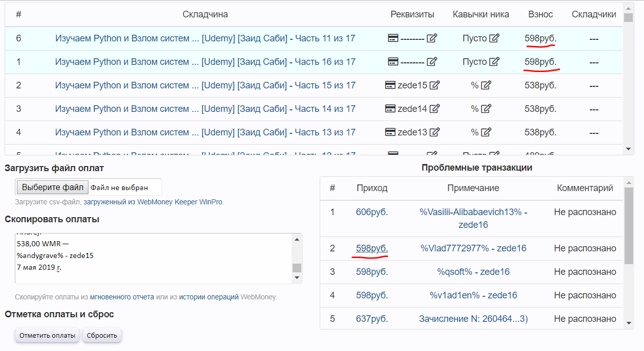Click card icon next to zede14

[x=390, y=109]
